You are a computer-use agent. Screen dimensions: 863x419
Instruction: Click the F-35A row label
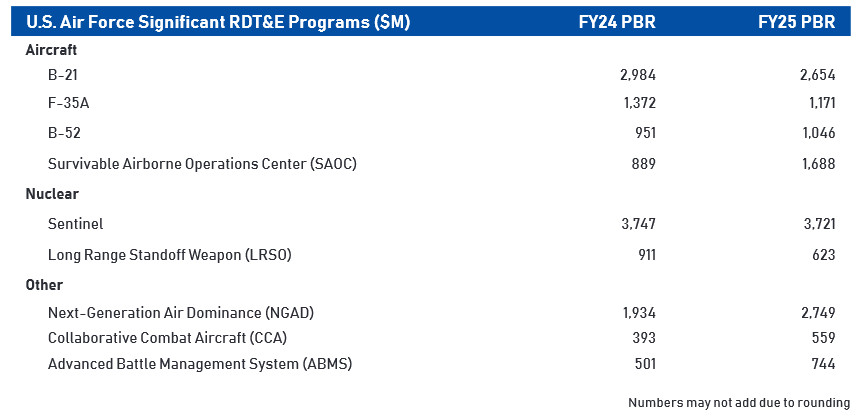point(74,104)
